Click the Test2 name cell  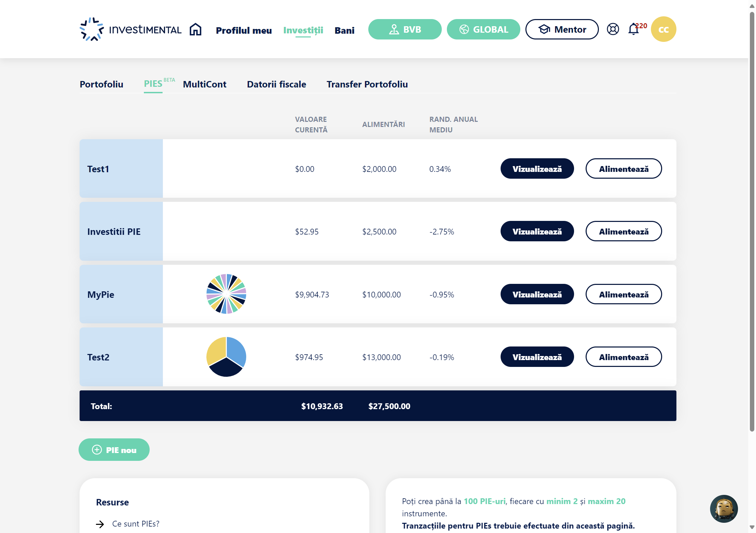click(121, 357)
